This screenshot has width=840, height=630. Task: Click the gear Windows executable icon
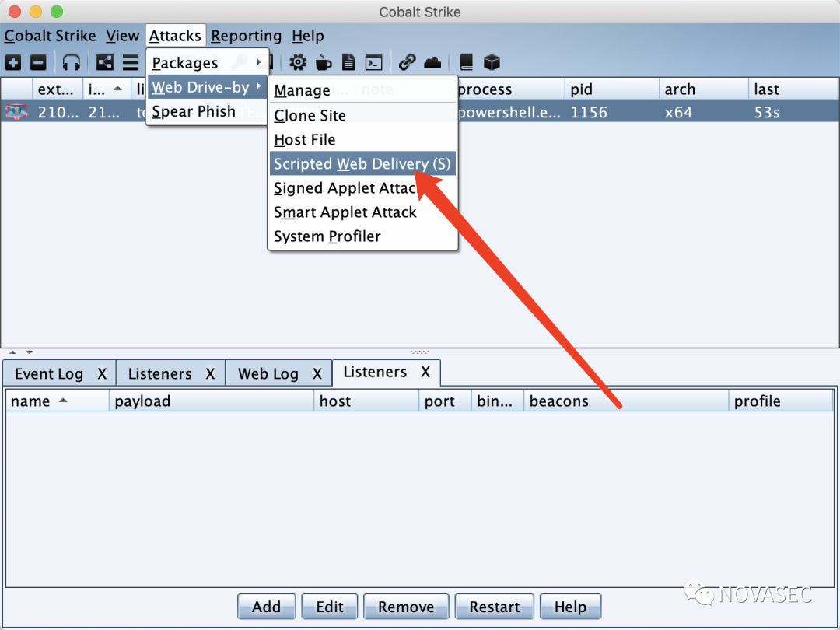coord(298,63)
